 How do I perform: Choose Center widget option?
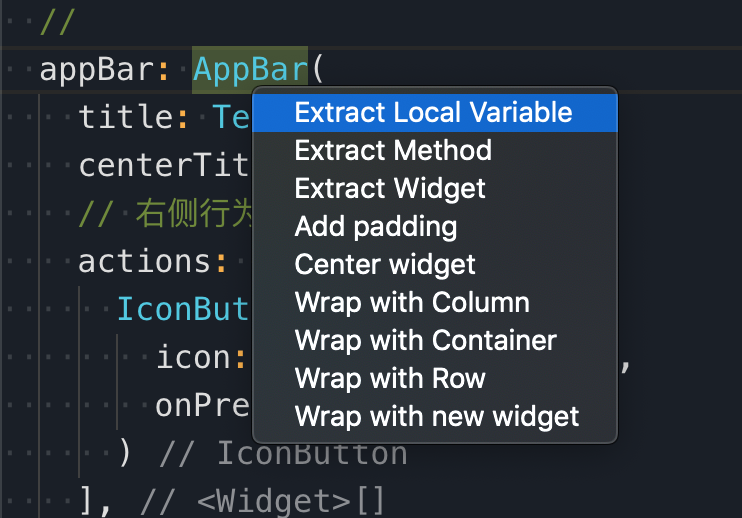coord(435,264)
